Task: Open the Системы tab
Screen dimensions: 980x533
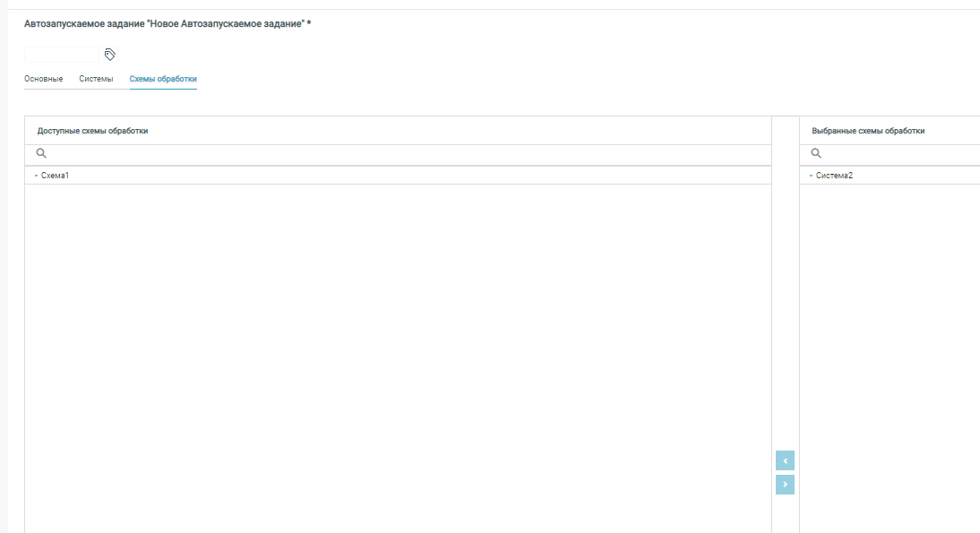Action: click(x=96, y=80)
